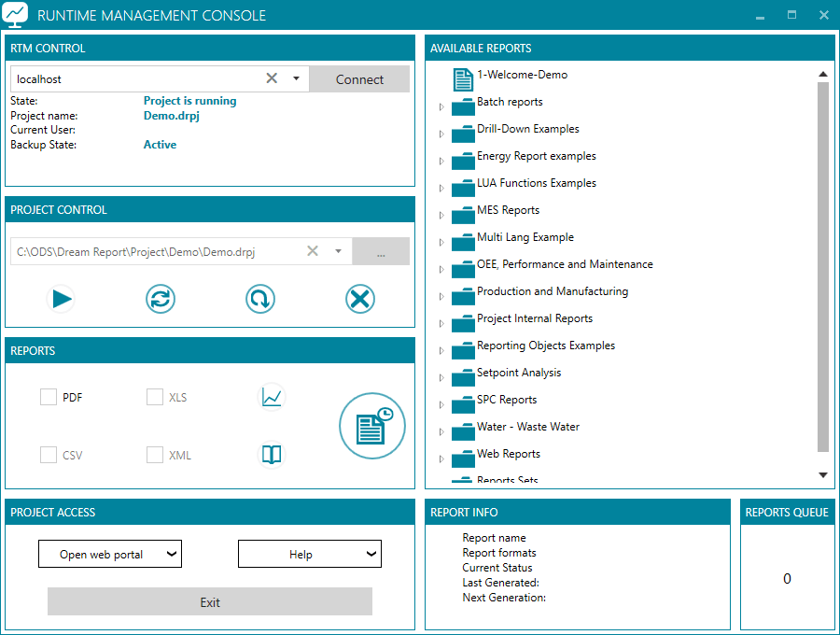
Task: Enable the PDF checkbox
Action: pyautogui.click(x=49, y=397)
